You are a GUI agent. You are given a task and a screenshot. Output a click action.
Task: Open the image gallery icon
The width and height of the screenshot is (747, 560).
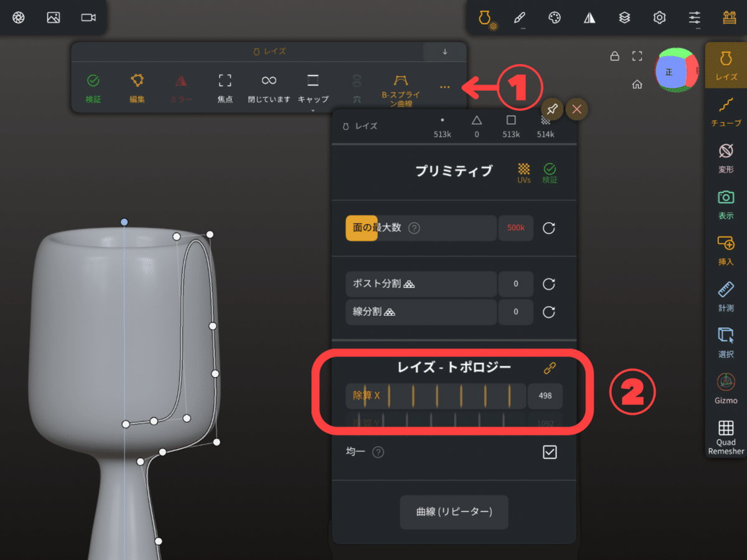tap(54, 18)
